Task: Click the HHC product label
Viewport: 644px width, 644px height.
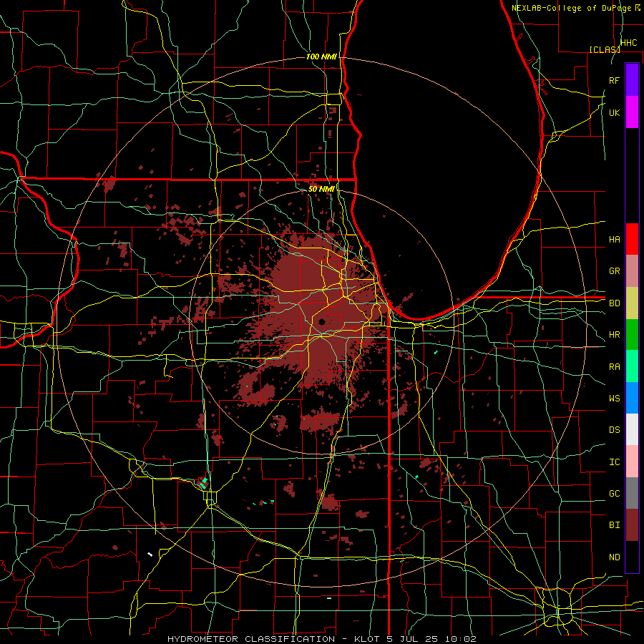Action: (628, 43)
